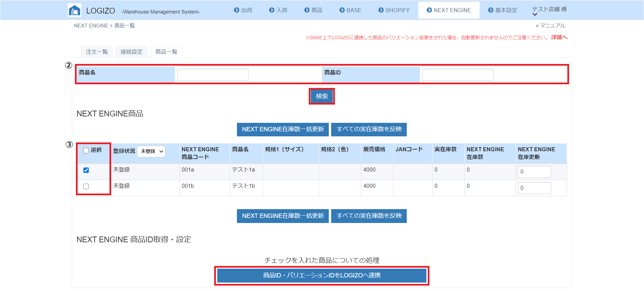The image size is (644, 291).
Task: Open the 入荷 menu in navigation bar
Action: [x=278, y=10]
